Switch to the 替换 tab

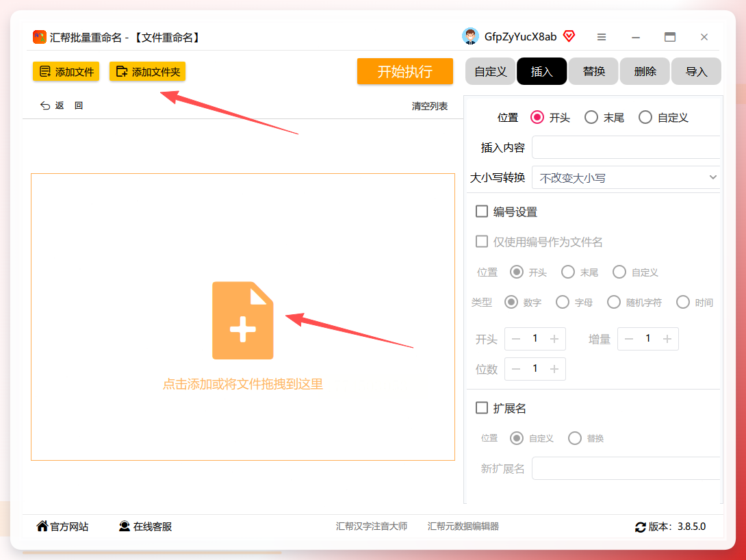pyautogui.click(x=593, y=71)
